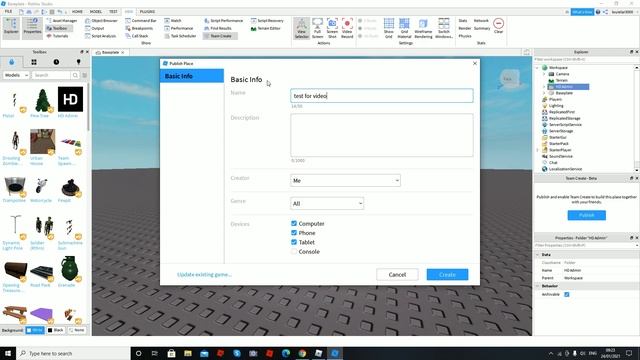
Task: Switch to the TEST ribbon tab
Action: pos(113,11)
